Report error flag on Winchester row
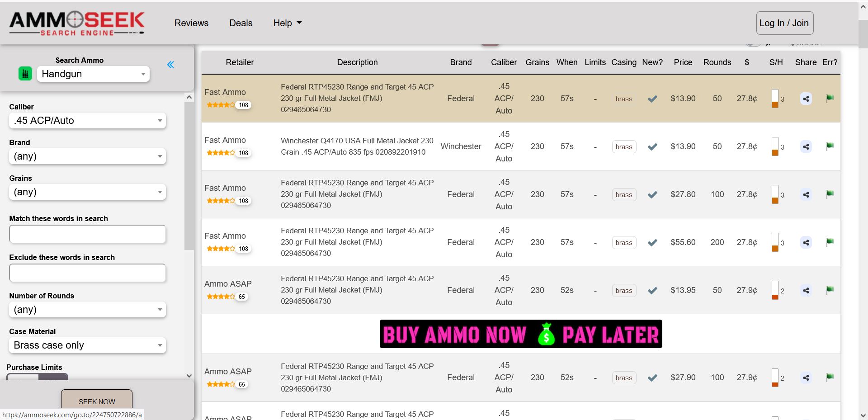 point(830,146)
